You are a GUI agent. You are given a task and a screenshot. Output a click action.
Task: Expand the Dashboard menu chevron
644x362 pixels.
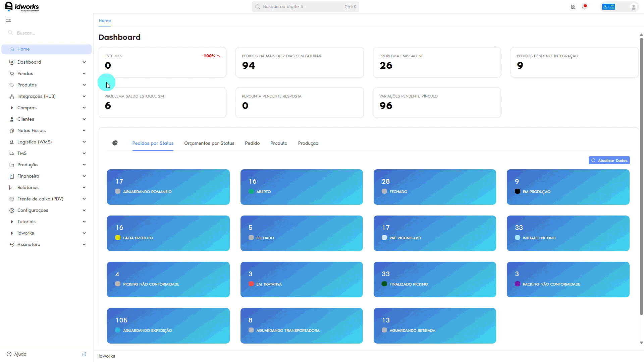[84, 62]
